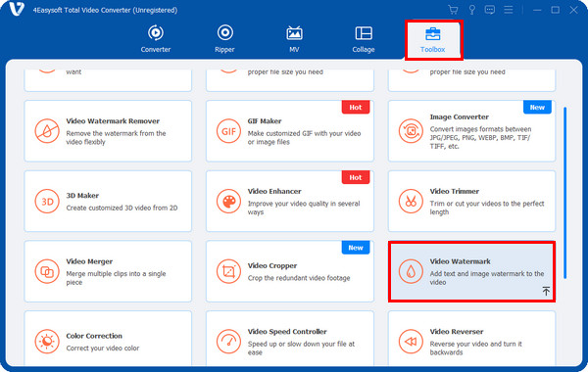Open the Converter tab

tap(155, 39)
